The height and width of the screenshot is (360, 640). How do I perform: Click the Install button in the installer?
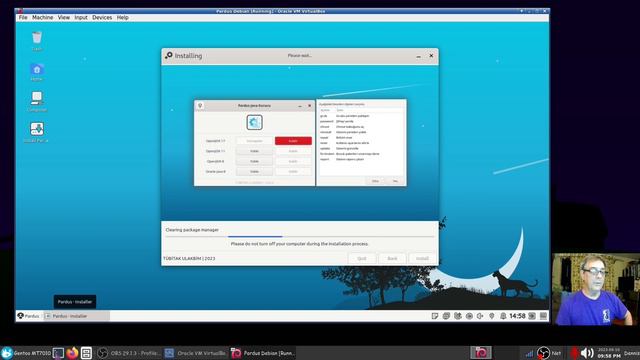(422, 258)
